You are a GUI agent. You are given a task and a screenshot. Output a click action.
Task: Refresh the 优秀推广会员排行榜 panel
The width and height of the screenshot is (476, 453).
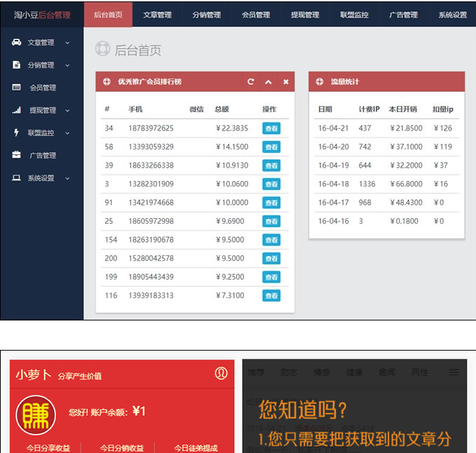(x=251, y=82)
